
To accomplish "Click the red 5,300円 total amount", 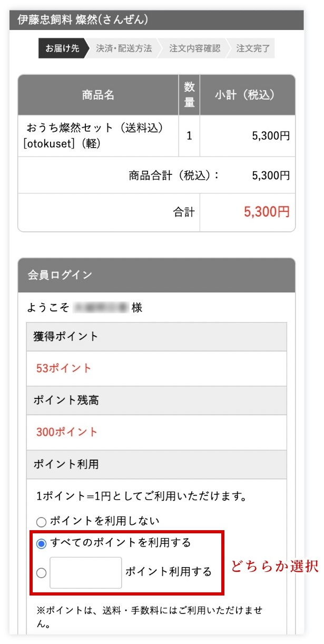I will point(267,212).
